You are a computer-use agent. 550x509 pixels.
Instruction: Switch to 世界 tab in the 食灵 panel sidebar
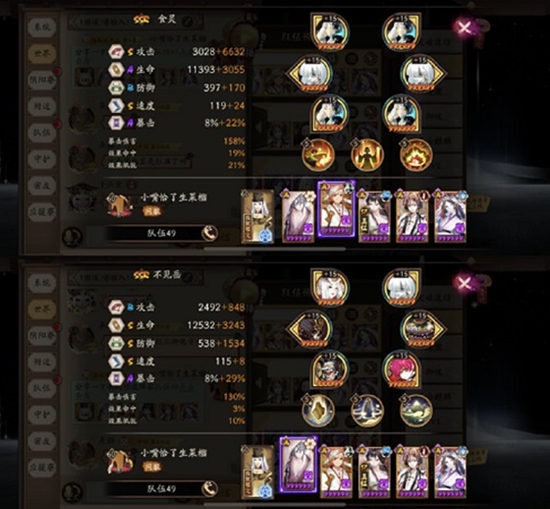pos(42,53)
